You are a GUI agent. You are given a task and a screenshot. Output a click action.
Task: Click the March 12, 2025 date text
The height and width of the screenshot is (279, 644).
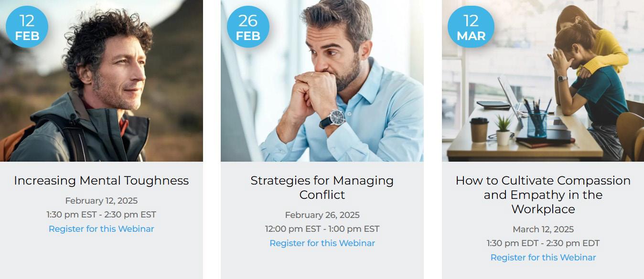coord(543,229)
